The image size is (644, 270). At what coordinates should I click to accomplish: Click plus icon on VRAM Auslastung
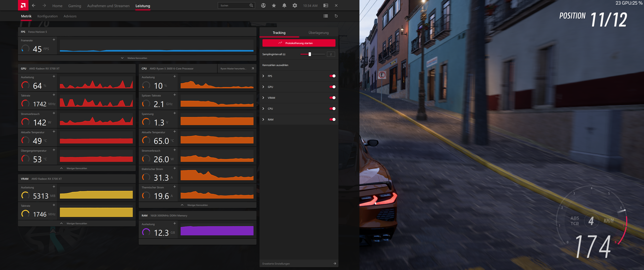(54, 187)
